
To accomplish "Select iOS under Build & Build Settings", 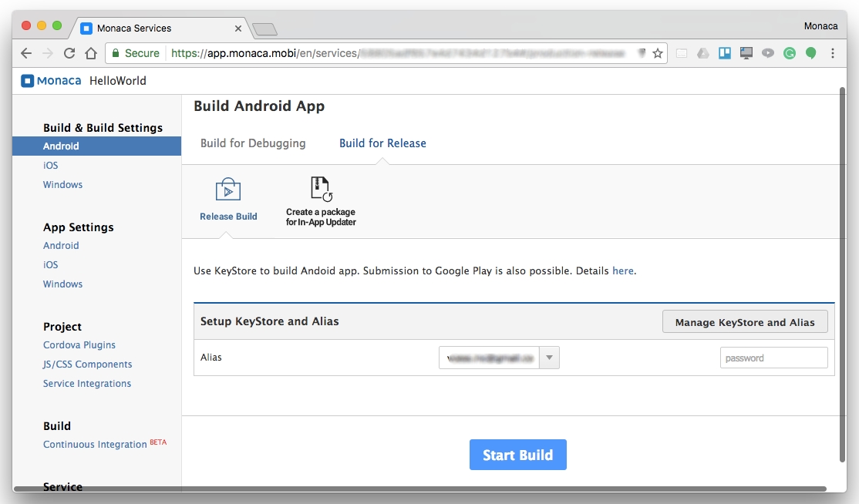I will click(50, 165).
